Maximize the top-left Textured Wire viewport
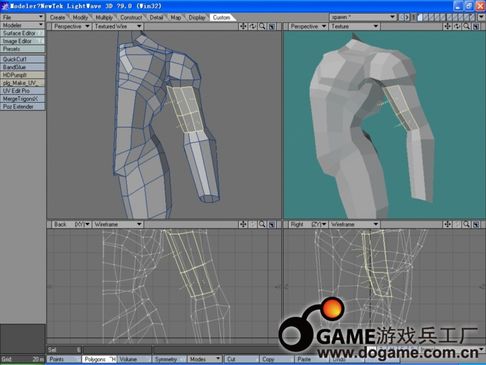The width and height of the screenshot is (486, 365). click(x=272, y=26)
